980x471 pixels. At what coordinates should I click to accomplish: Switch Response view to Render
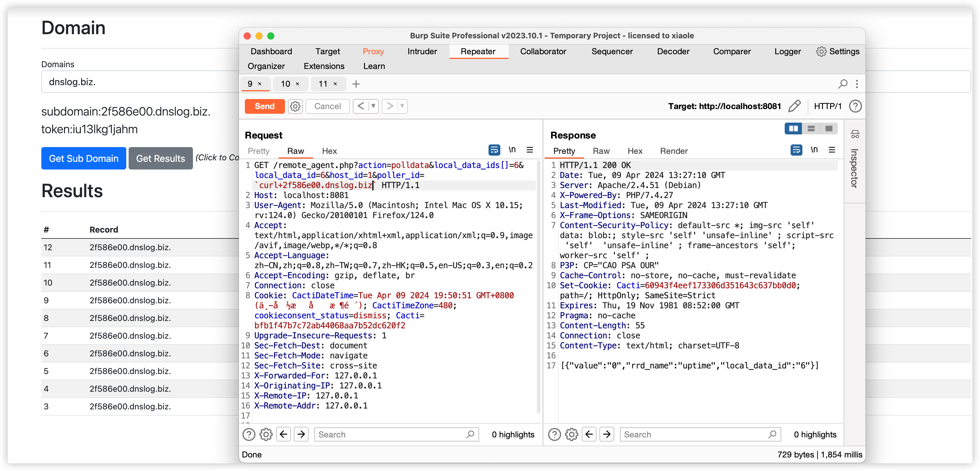point(674,151)
